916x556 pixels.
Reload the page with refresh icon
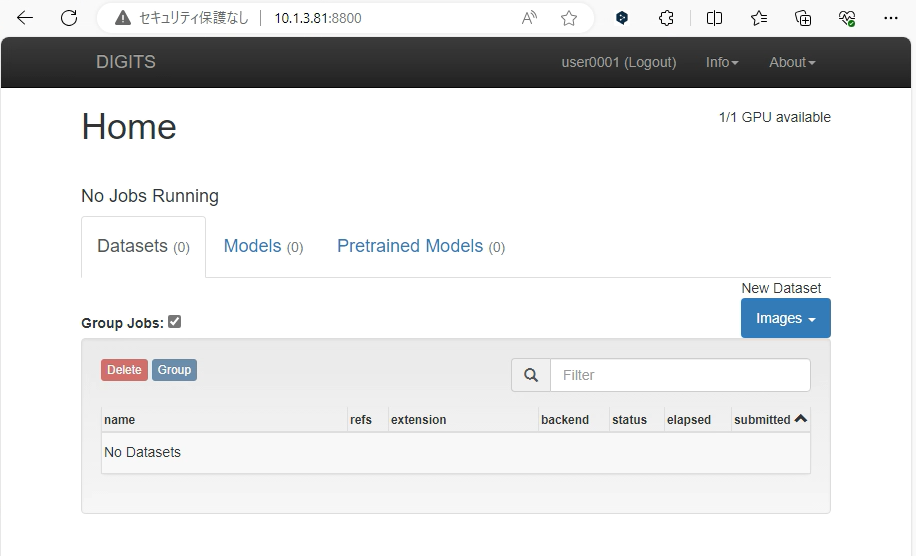pyautogui.click(x=69, y=18)
